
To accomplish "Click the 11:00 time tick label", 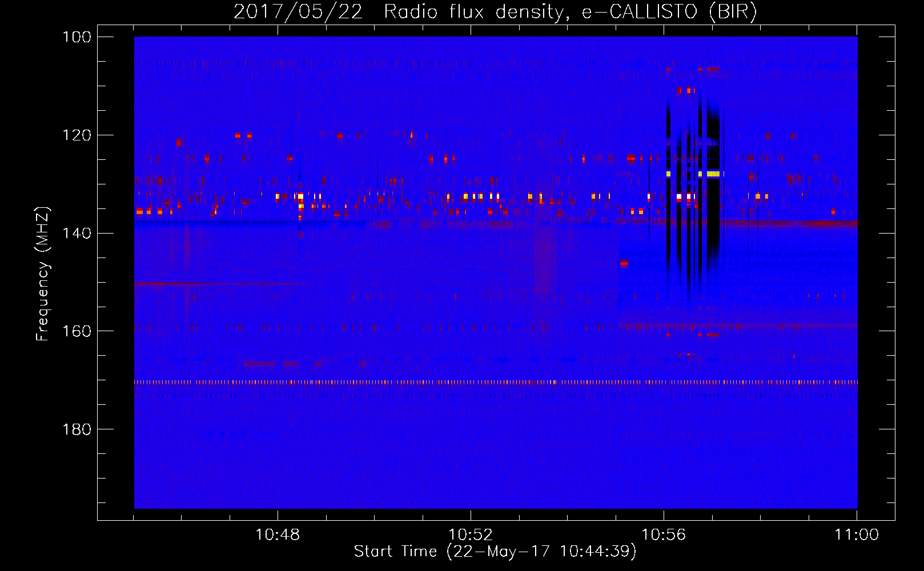I will coord(857,535).
